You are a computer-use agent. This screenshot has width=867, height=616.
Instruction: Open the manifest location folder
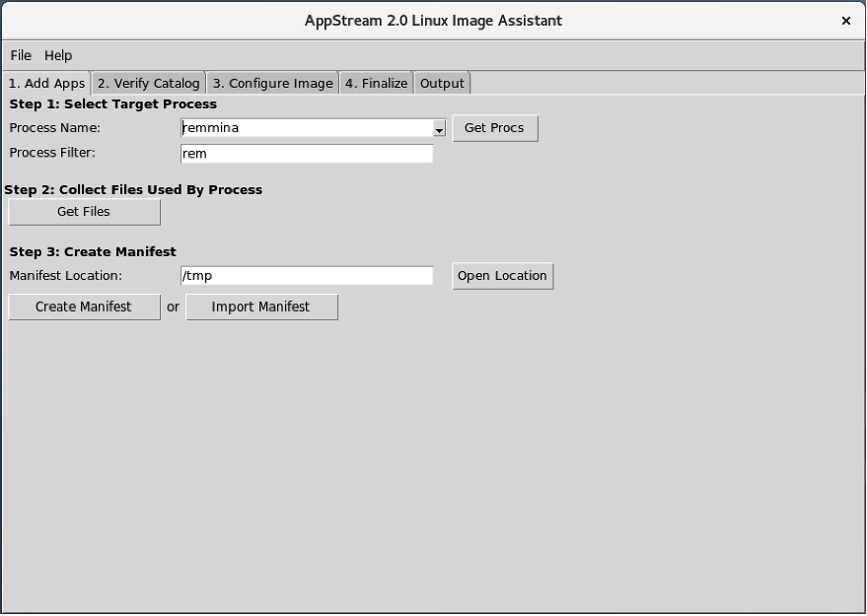(502, 276)
